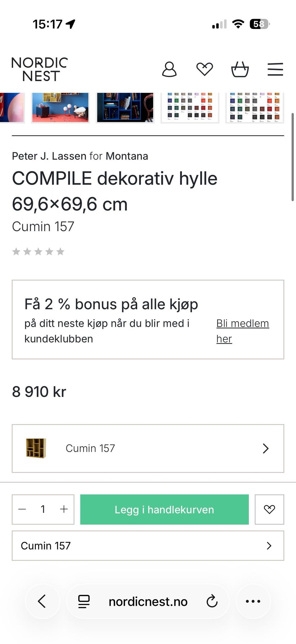This screenshot has height=644, width=296.
Task: Select the color chart thumbnail image
Action: [x=190, y=108]
